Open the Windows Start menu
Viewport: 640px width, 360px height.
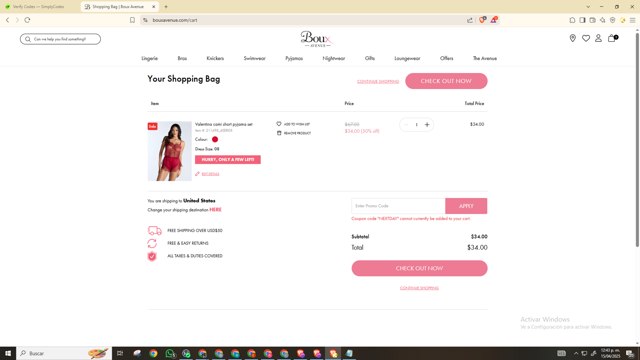click(x=8, y=353)
